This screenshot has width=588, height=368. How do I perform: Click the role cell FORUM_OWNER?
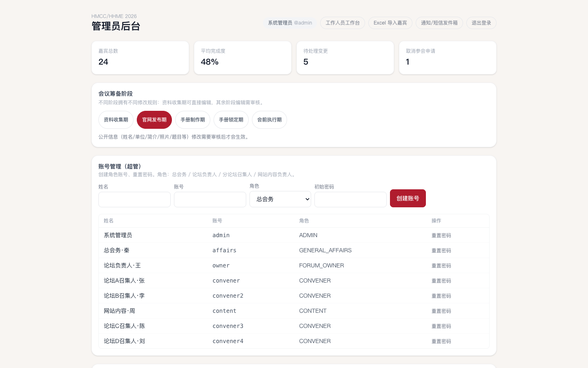pyautogui.click(x=321, y=265)
